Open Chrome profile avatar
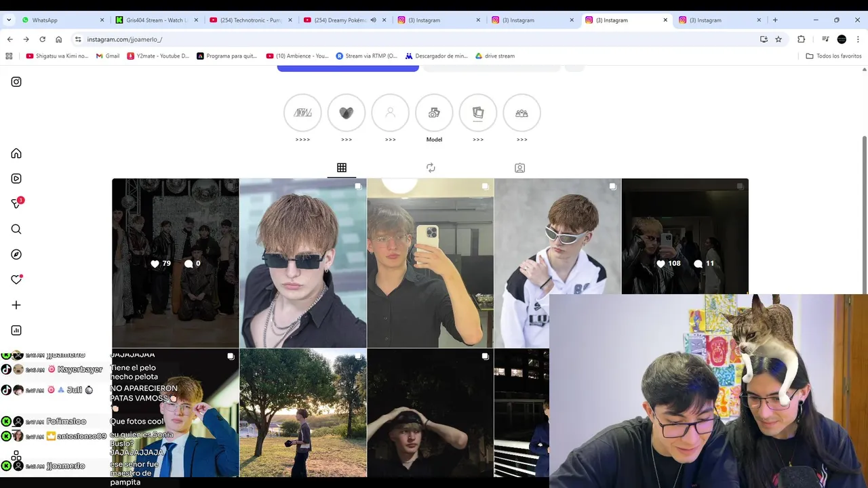 (x=842, y=39)
